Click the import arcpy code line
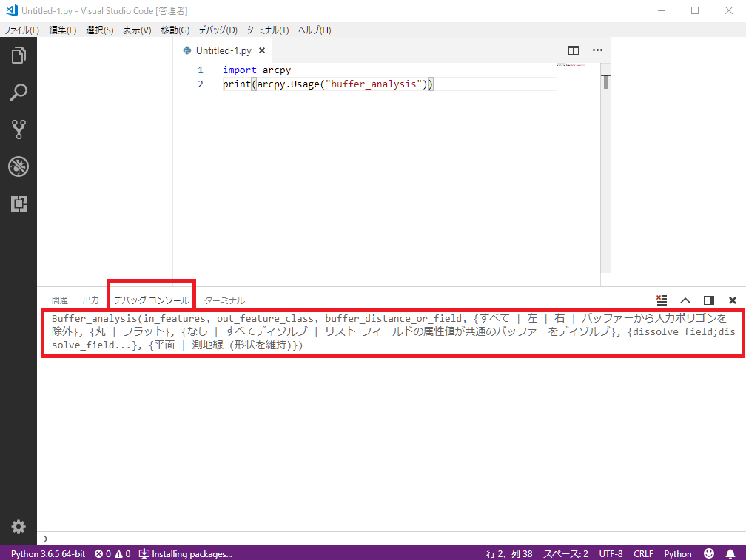 pyautogui.click(x=256, y=70)
